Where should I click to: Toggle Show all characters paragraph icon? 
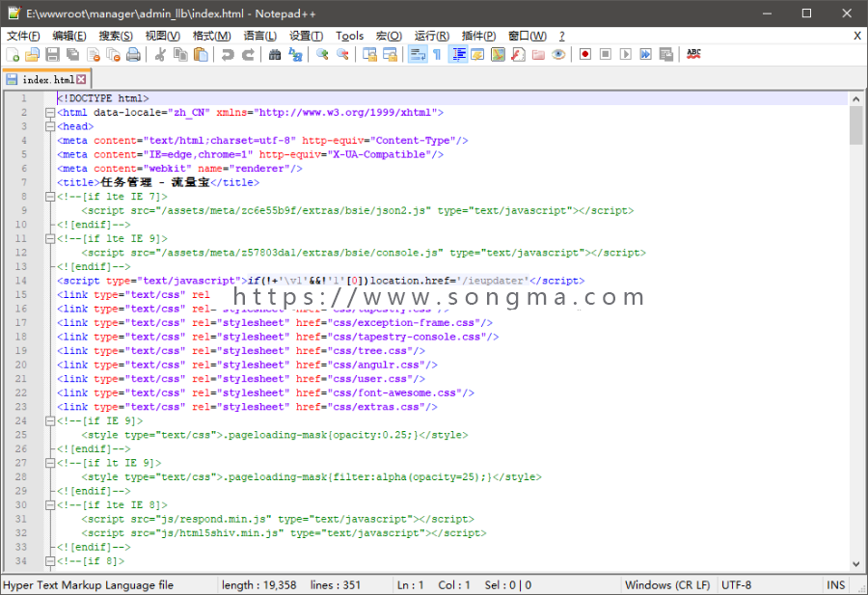(x=437, y=54)
